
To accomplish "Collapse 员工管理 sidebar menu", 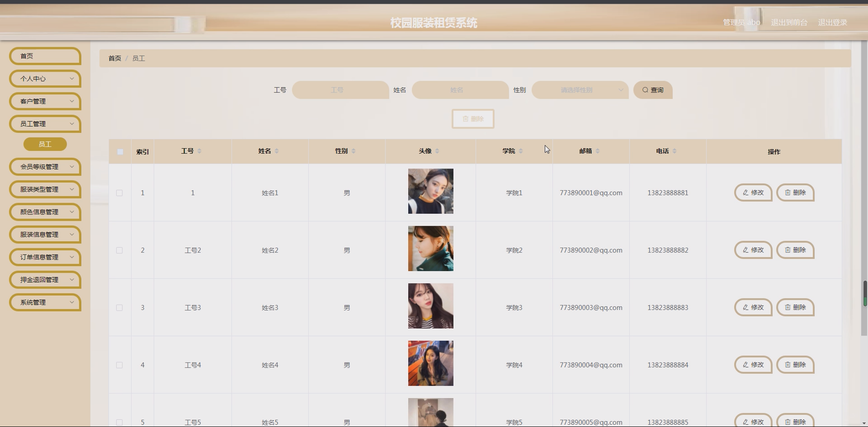I will pyautogui.click(x=45, y=124).
